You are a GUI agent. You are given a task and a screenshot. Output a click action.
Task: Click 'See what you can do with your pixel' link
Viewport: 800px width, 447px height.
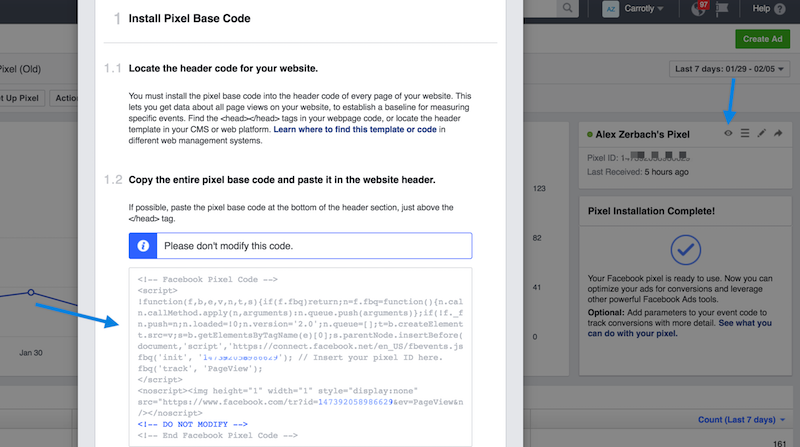click(679, 328)
